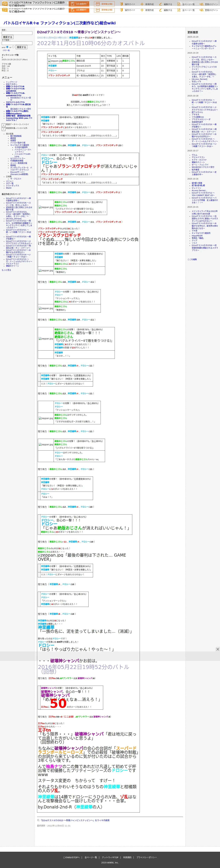Open テストボックス link in sidebar
220x868 pixels.
[13, 186]
